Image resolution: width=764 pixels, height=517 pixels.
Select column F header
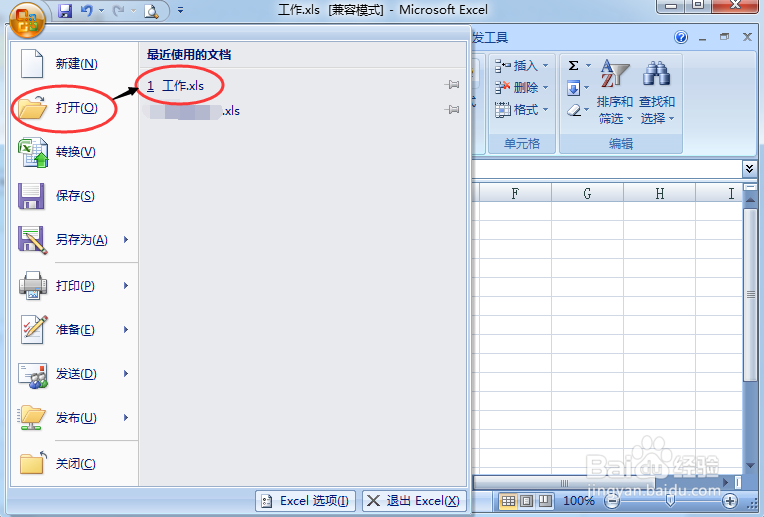[515, 193]
